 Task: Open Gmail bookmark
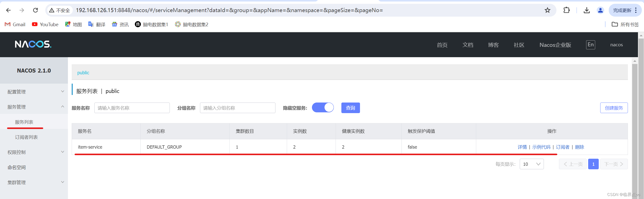(x=15, y=24)
